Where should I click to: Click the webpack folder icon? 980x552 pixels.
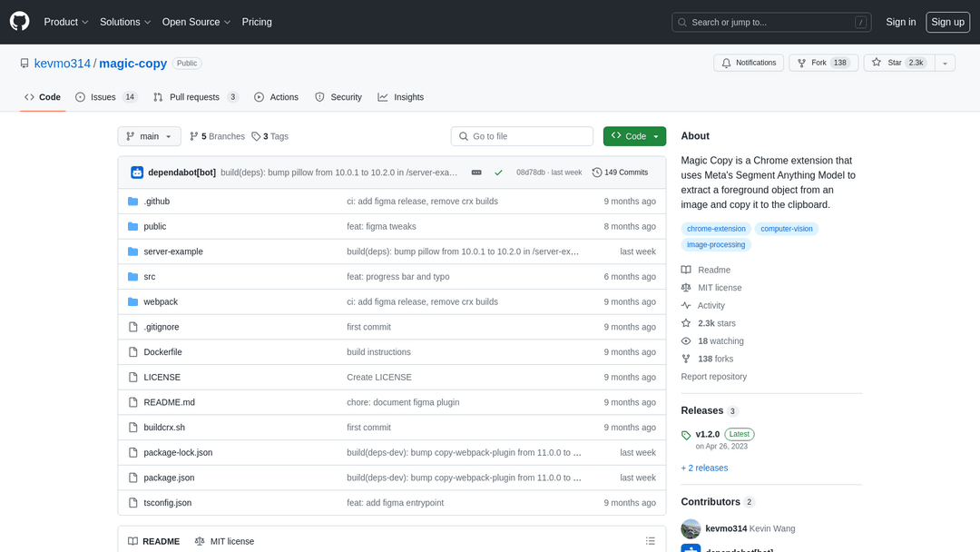132,301
